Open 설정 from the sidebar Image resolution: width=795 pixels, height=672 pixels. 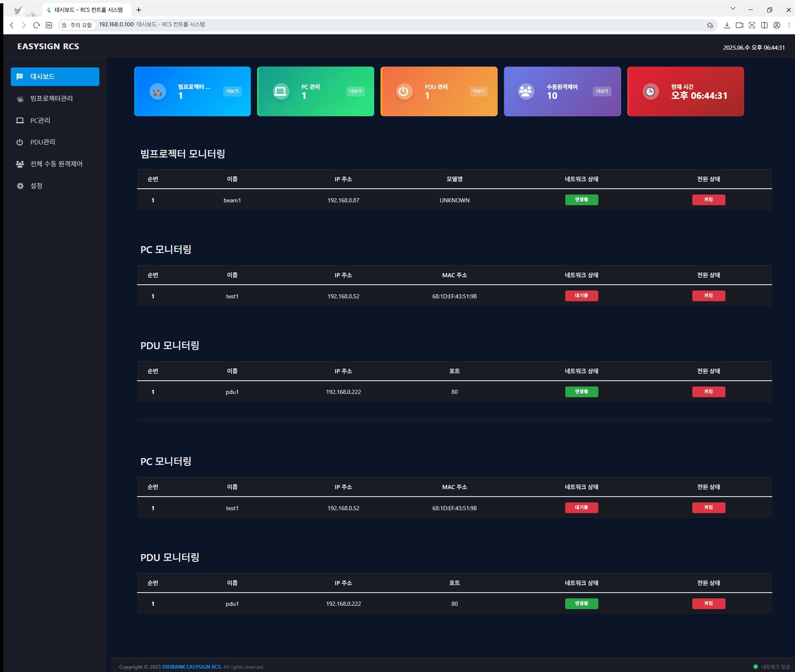point(36,186)
